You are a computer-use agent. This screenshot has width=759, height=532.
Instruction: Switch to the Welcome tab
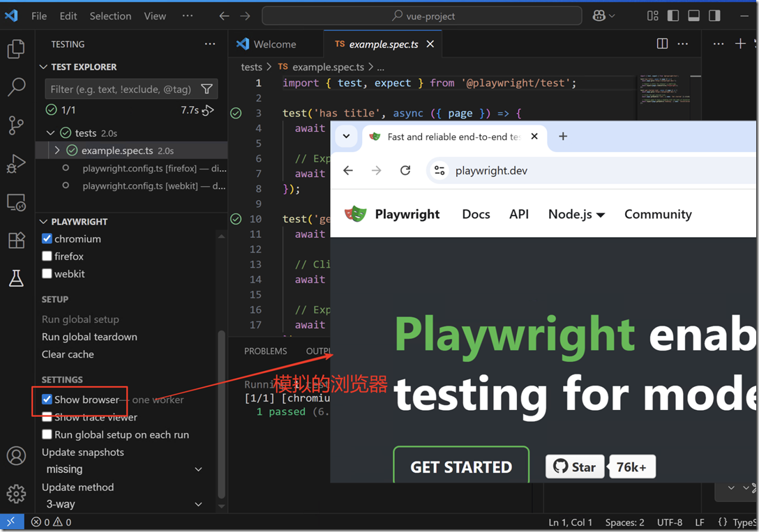[275, 44]
